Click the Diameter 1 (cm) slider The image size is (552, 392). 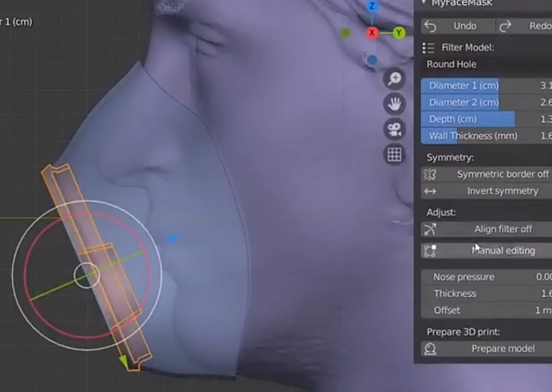point(486,85)
